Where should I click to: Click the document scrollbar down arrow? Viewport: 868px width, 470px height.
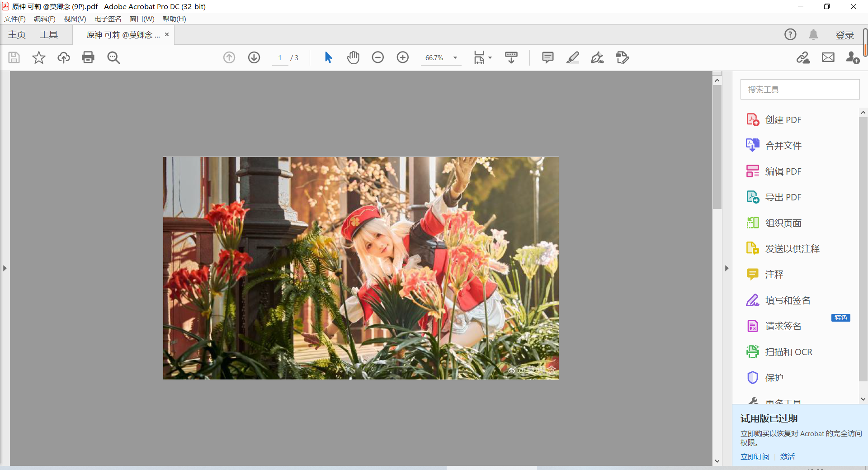717,461
